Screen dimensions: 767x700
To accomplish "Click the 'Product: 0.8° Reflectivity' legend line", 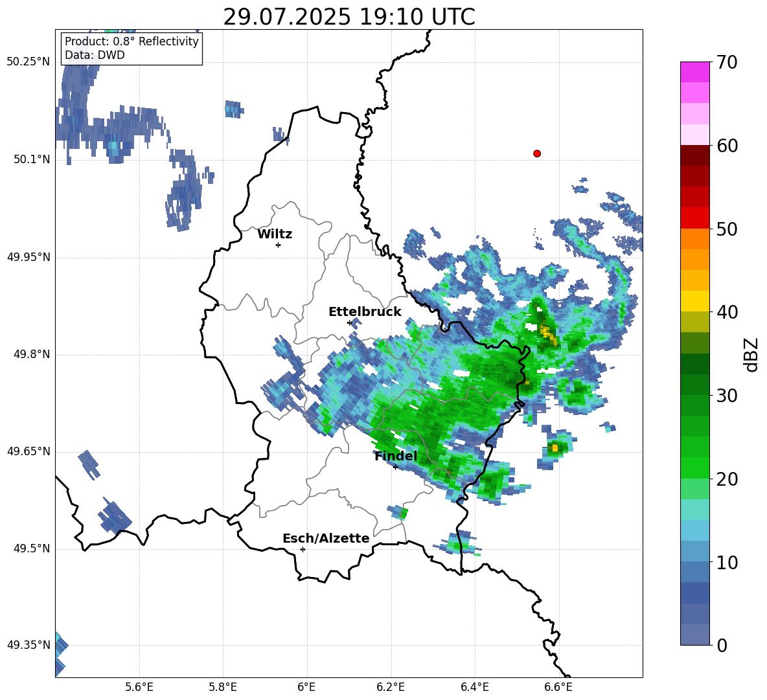I will coord(132,41).
